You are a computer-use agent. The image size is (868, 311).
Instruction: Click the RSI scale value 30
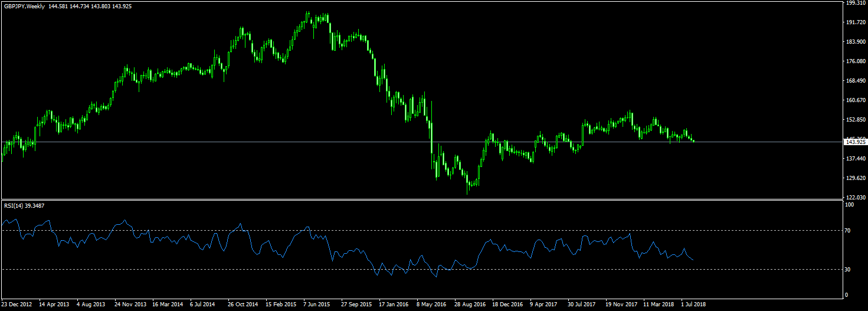[x=849, y=269]
